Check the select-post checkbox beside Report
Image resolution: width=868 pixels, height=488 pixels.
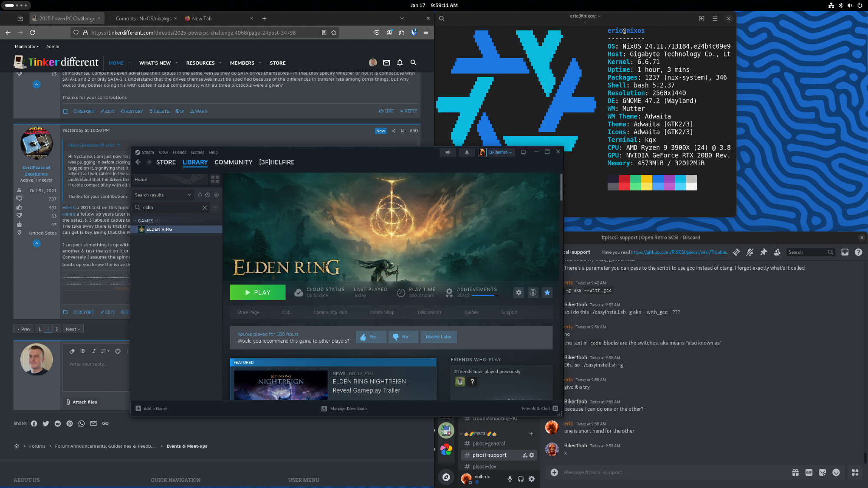point(66,111)
